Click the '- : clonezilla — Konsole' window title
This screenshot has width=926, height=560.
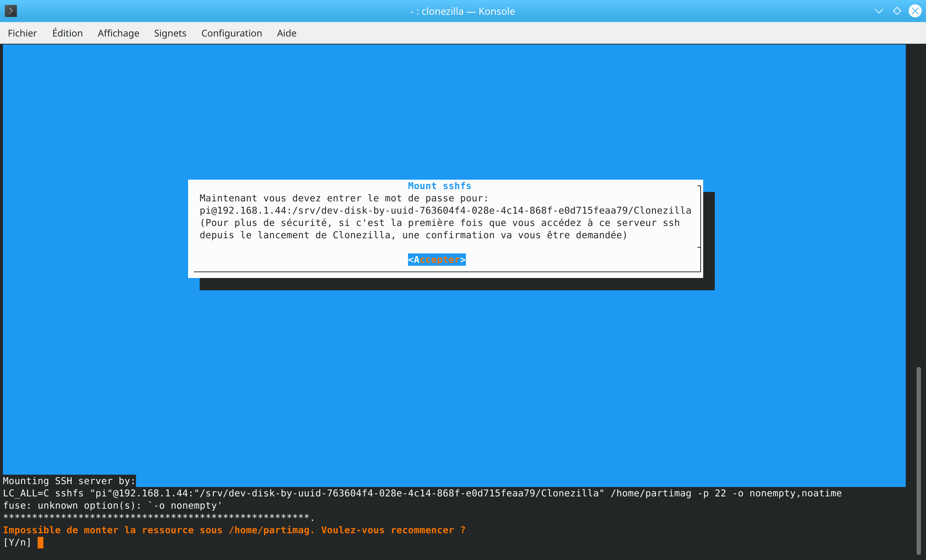(463, 11)
